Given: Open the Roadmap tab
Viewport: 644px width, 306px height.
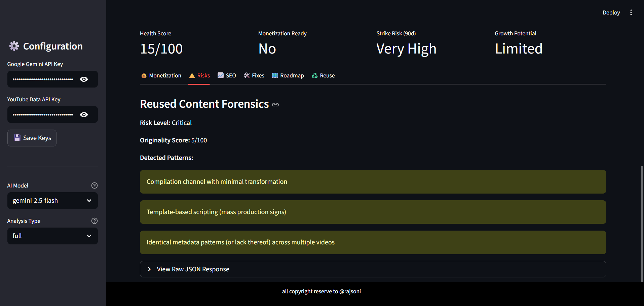Looking at the screenshot, I should pos(288,75).
